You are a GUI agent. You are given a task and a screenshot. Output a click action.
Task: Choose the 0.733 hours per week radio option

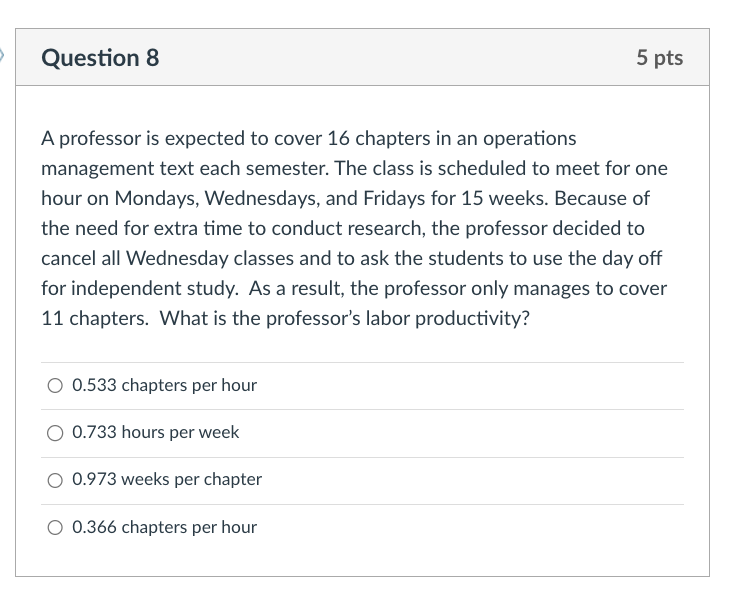[x=56, y=432]
